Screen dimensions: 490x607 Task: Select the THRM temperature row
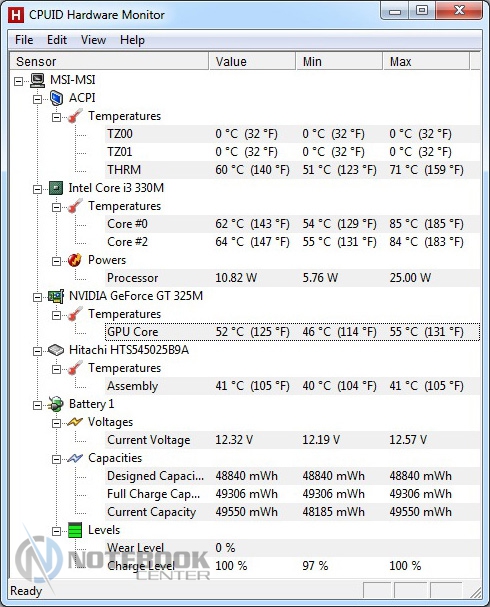[293, 170]
